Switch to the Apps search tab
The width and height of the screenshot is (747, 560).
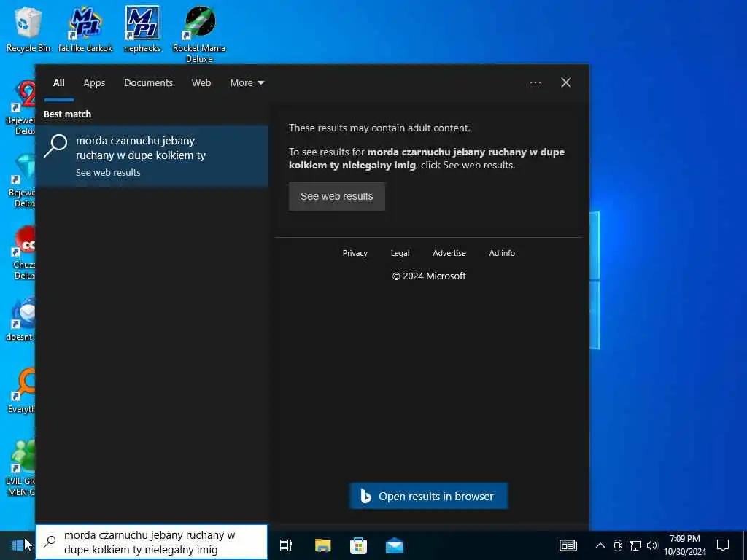94,83
